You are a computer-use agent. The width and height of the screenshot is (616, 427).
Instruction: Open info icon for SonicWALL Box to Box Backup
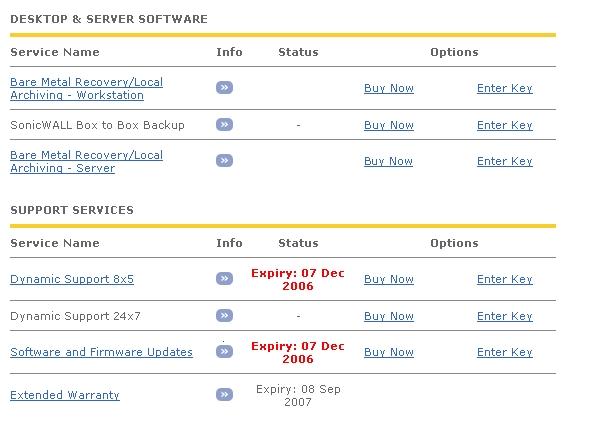(x=224, y=125)
